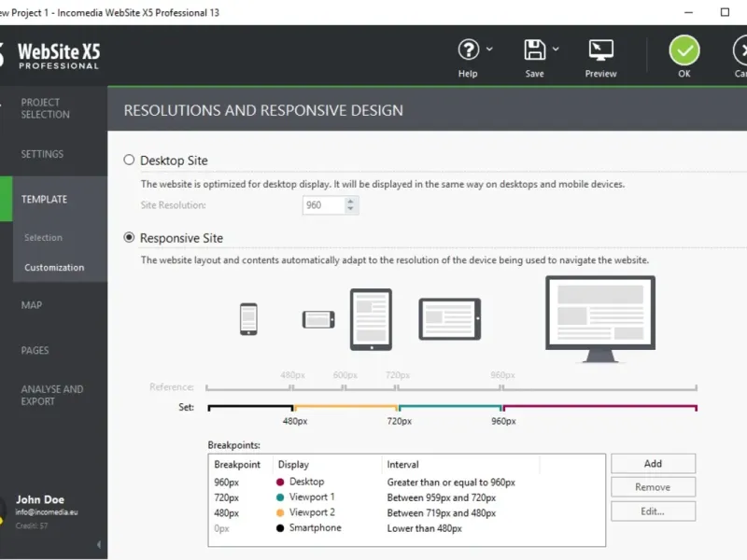
Task: Click the Edit... breakpoint button
Action: (x=653, y=511)
